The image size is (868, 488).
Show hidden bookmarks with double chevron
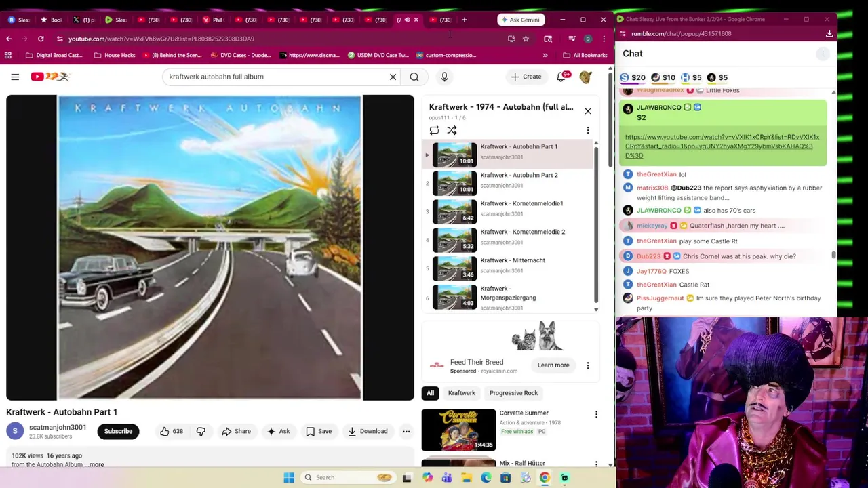(x=545, y=55)
